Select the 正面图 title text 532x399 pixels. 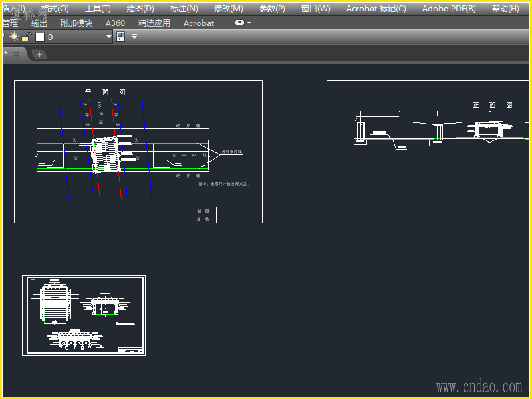click(493, 106)
